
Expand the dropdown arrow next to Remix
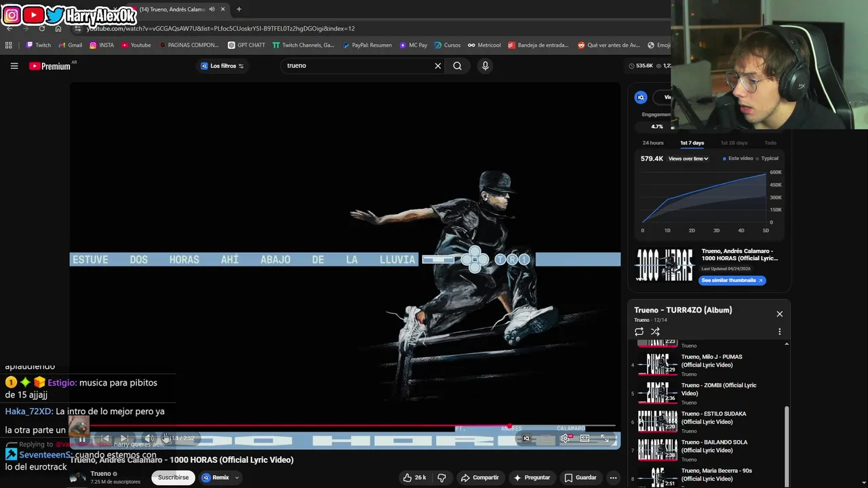coord(237,477)
